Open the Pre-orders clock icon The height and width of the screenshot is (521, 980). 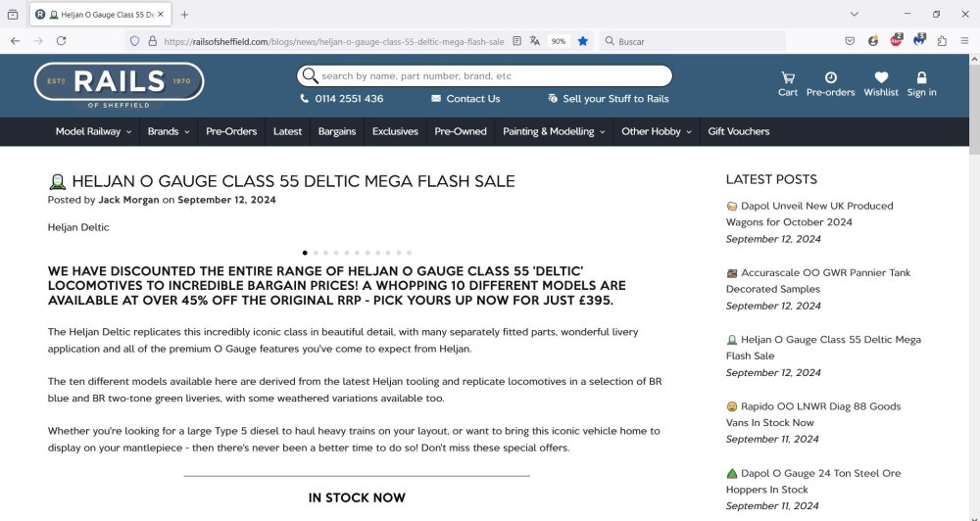pyautogui.click(x=830, y=77)
